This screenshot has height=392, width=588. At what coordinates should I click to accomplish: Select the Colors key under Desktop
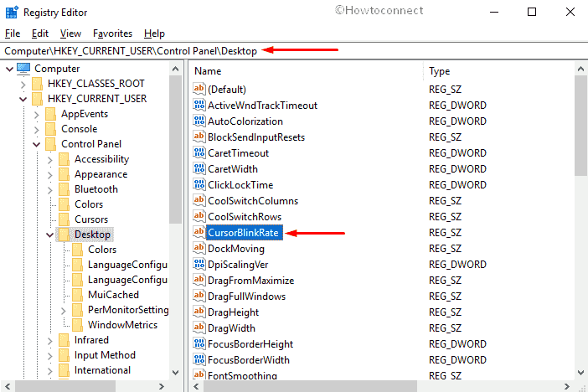tap(102, 250)
